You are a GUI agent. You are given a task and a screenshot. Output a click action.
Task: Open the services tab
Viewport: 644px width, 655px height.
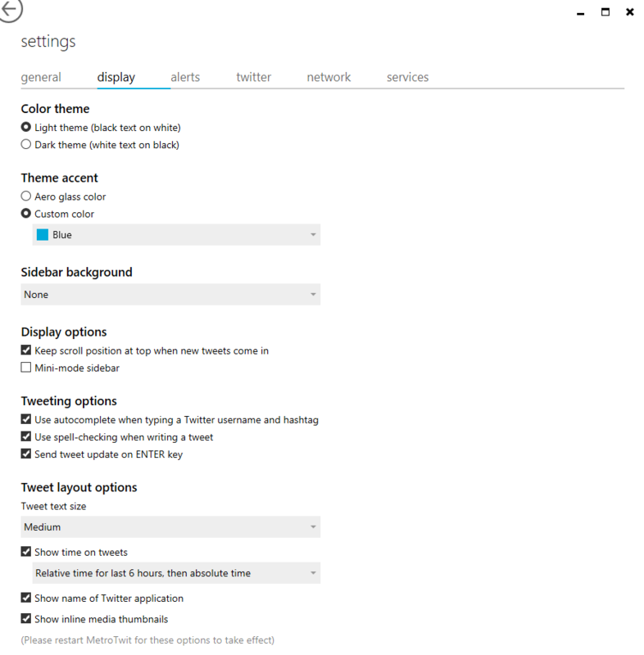click(x=407, y=77)
